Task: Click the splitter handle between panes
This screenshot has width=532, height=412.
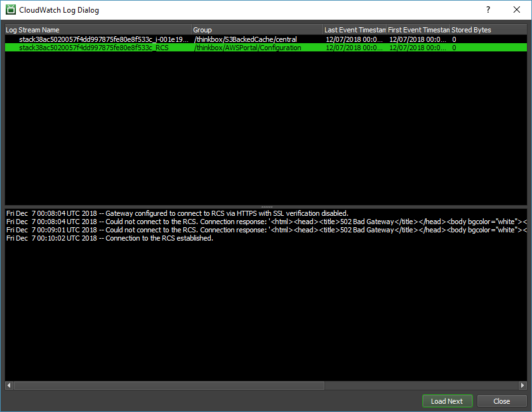Action: click(267, 206)
